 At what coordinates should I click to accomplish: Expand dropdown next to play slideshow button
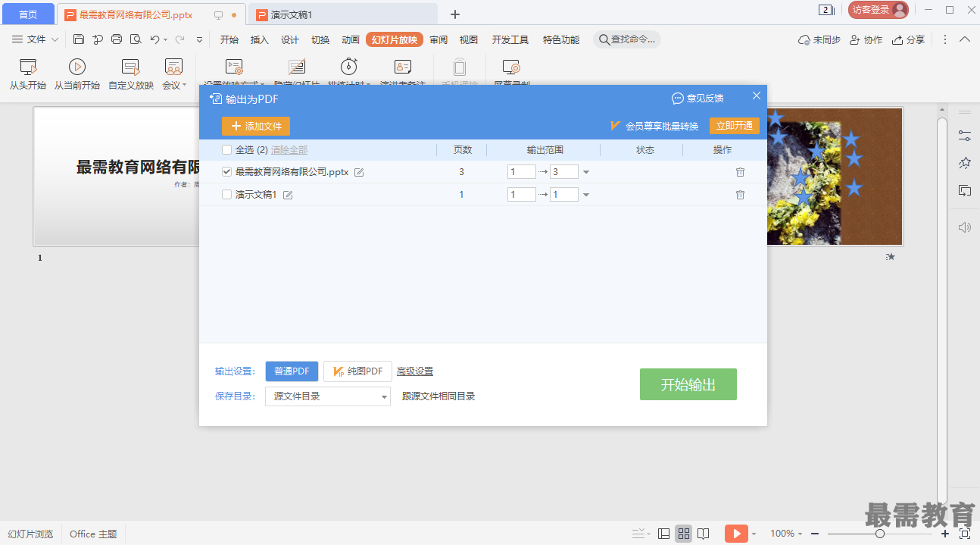pyautogui.click(x=754, y=534)
